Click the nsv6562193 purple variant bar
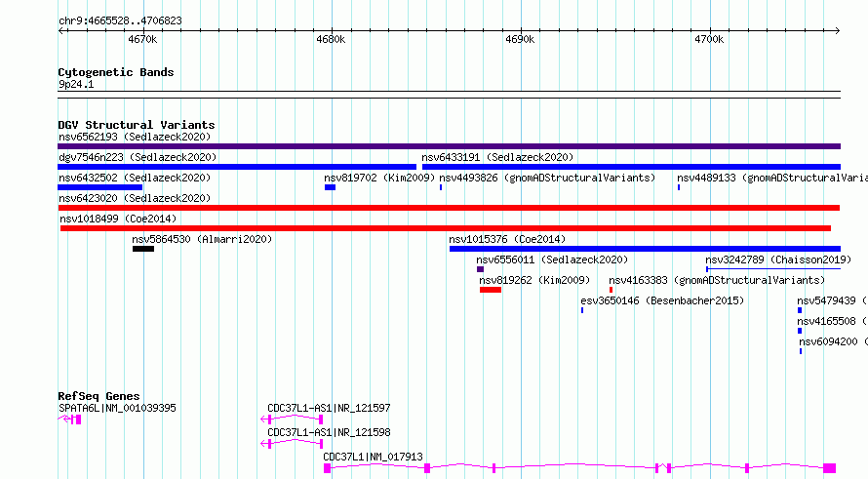Viewport: 868px width, 479px height. (449, 146)
